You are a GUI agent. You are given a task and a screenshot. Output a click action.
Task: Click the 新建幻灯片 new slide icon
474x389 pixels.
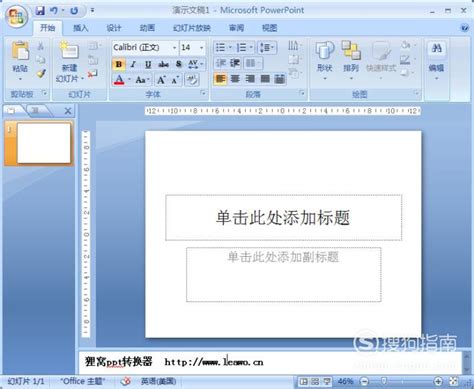coord(69,51)
